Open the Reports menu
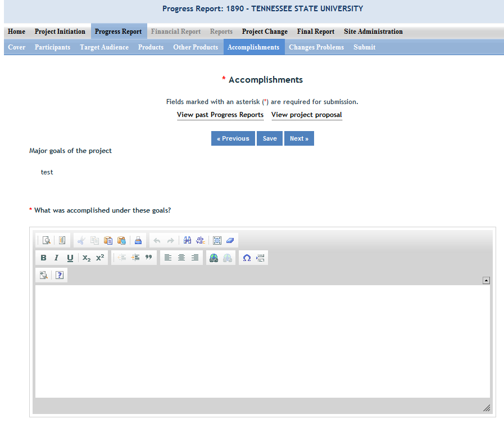The image size is (504, 423). point(221,31)
